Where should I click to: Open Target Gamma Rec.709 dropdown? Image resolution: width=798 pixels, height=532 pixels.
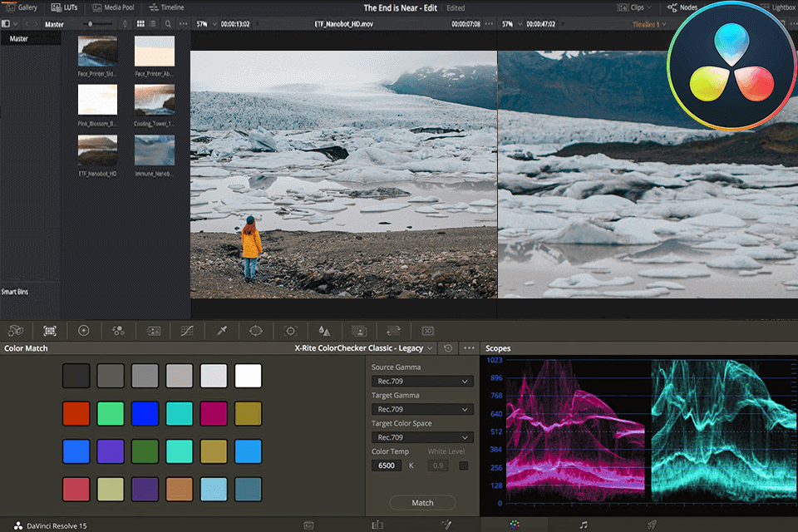[422, 409]
